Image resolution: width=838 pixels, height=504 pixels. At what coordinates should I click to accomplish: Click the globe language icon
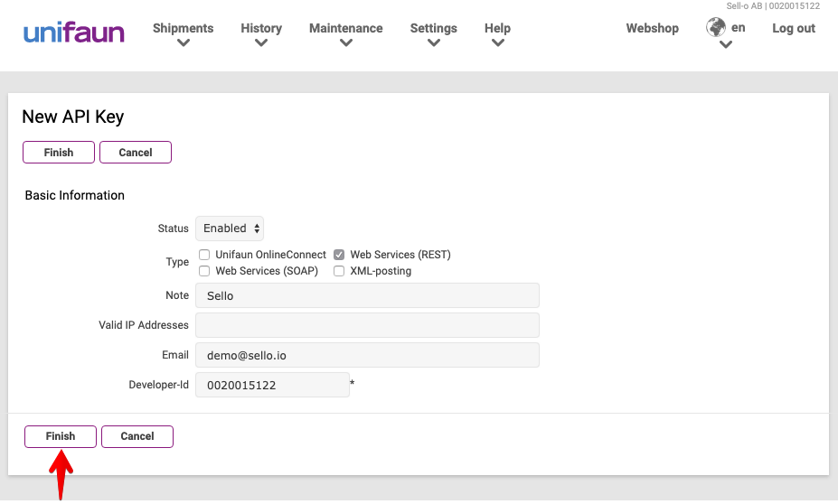[x=716, y=27]
